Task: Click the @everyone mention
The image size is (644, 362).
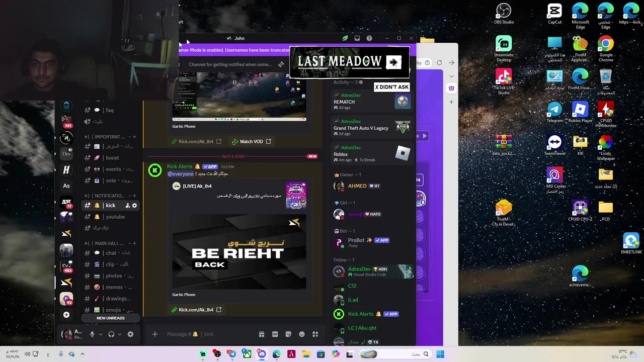Action: [180, 174]
